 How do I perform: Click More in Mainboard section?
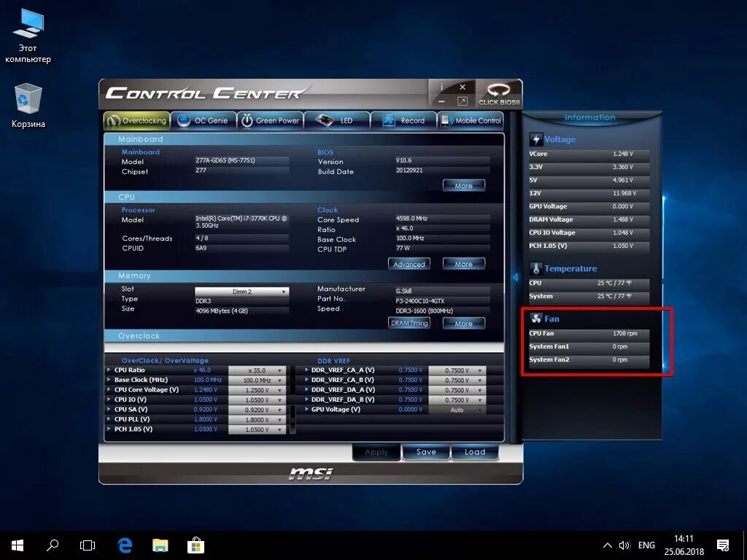463,186
